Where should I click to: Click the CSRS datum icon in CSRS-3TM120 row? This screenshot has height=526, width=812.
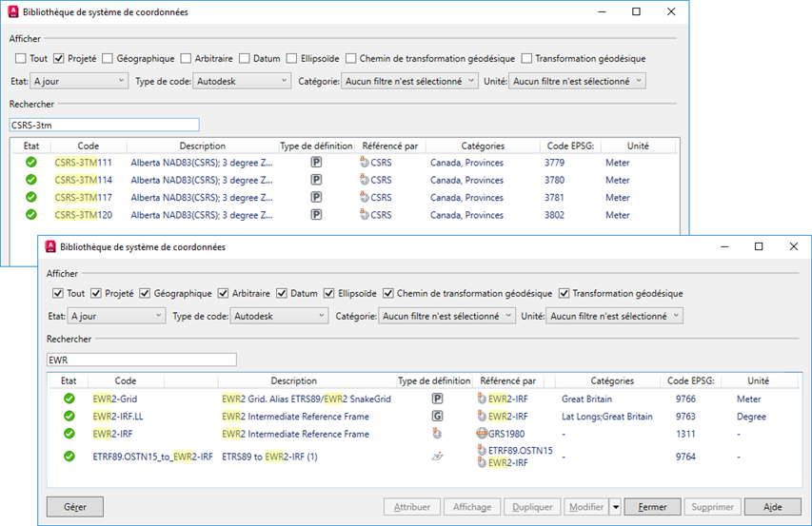(x=364, y=214)
